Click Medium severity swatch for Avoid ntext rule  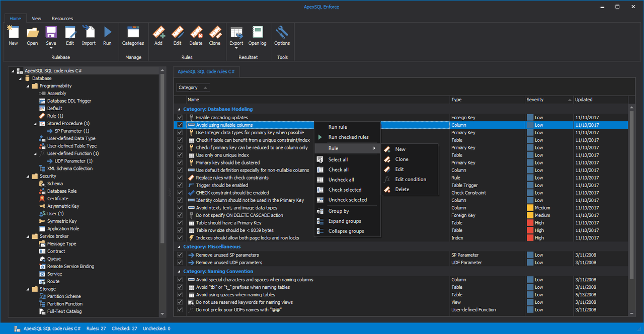click(x=530, y=208)
